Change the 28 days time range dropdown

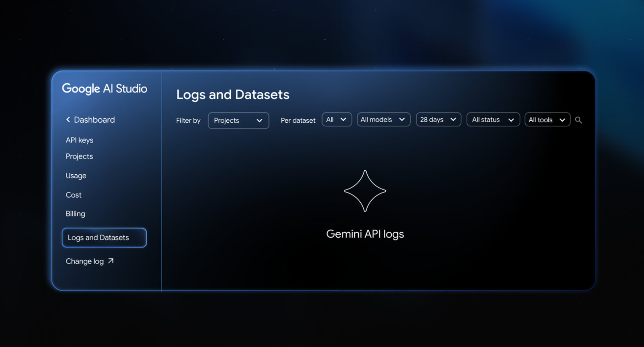click(x=438, y=120)
